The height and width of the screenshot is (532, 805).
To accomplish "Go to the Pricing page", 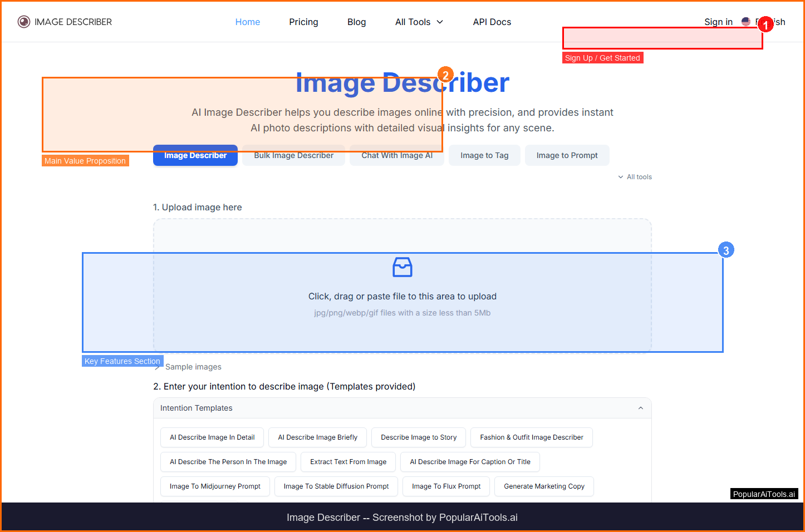I will click(303, 22).
